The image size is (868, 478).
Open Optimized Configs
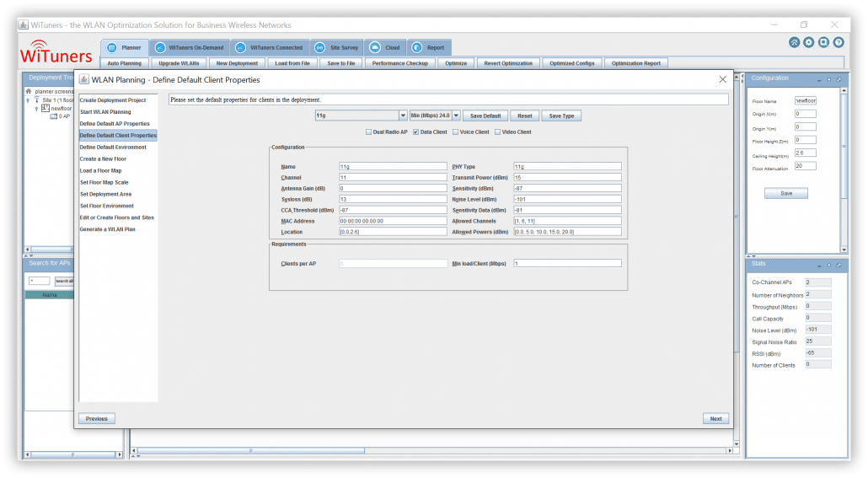coord(572,63)
